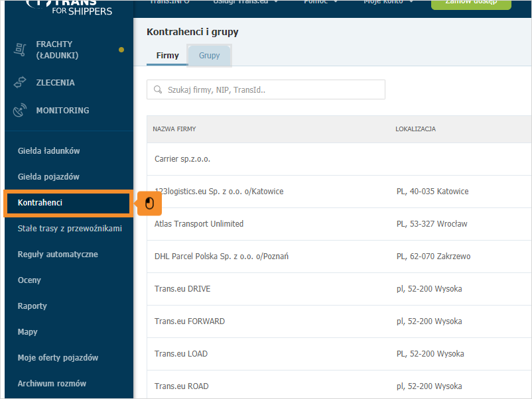This screenshot has height=399, width=532.
Task: Open Raporty from the sidebar
Action: tap(33, 306)
